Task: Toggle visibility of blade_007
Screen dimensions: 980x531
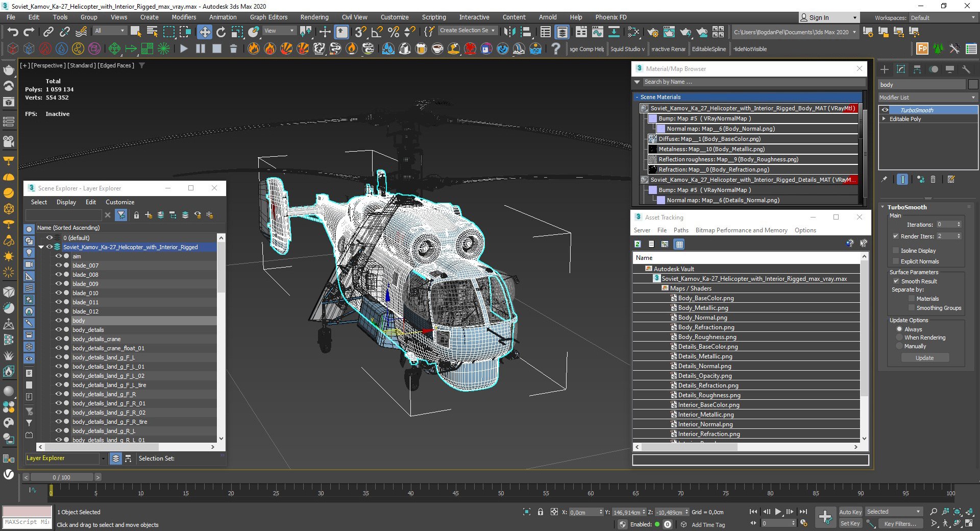Action: [x=58, y=265]
